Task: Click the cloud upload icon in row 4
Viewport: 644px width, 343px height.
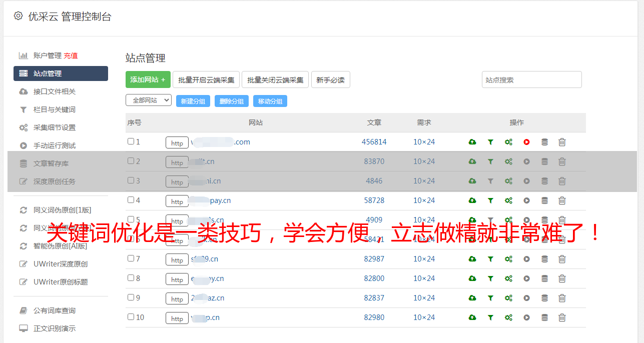Action: [472, 200]
